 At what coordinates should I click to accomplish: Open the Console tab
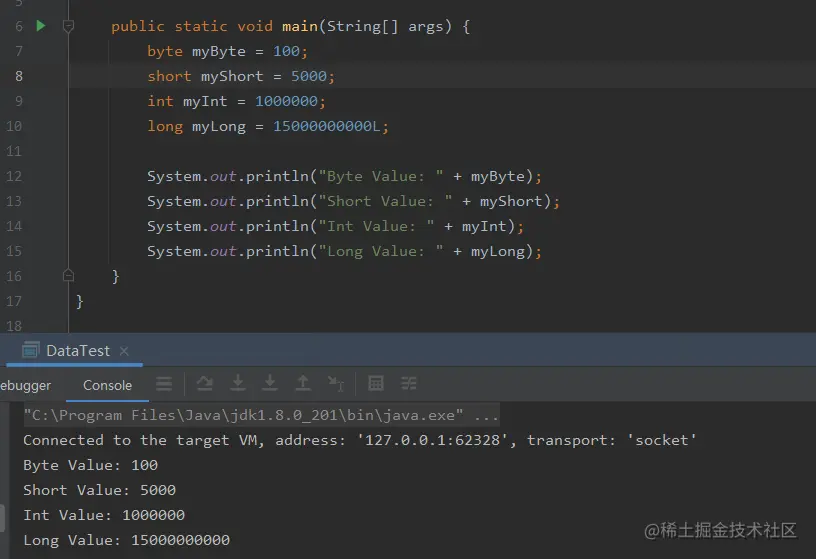(x=107, y=385)
